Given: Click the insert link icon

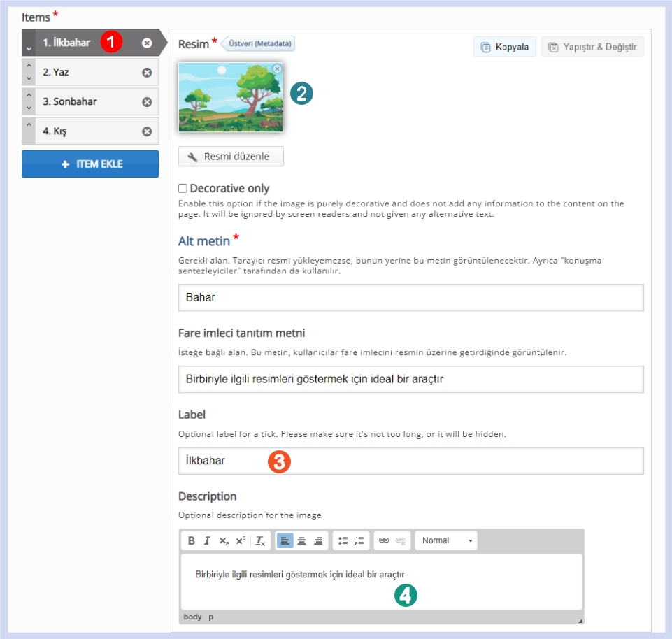Looking at the screenshot, I should [384, 540].
